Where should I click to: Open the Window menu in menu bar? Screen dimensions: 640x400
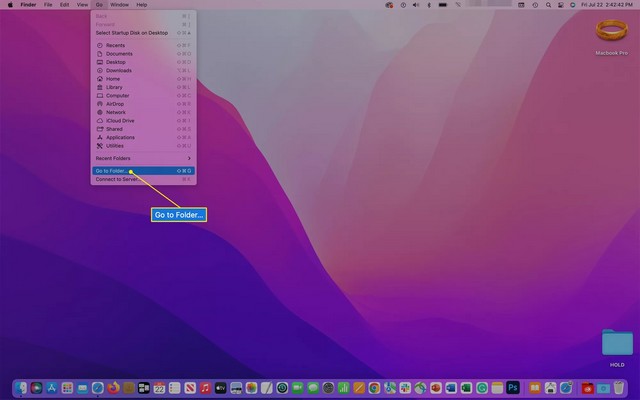[x=119, y=5]
